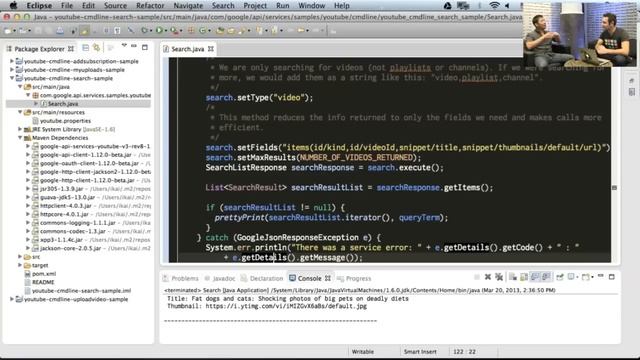Screen dimensions: 640x360
Task: Click the New wizard icon in the toolbar
Action: [x=7, y=31]
